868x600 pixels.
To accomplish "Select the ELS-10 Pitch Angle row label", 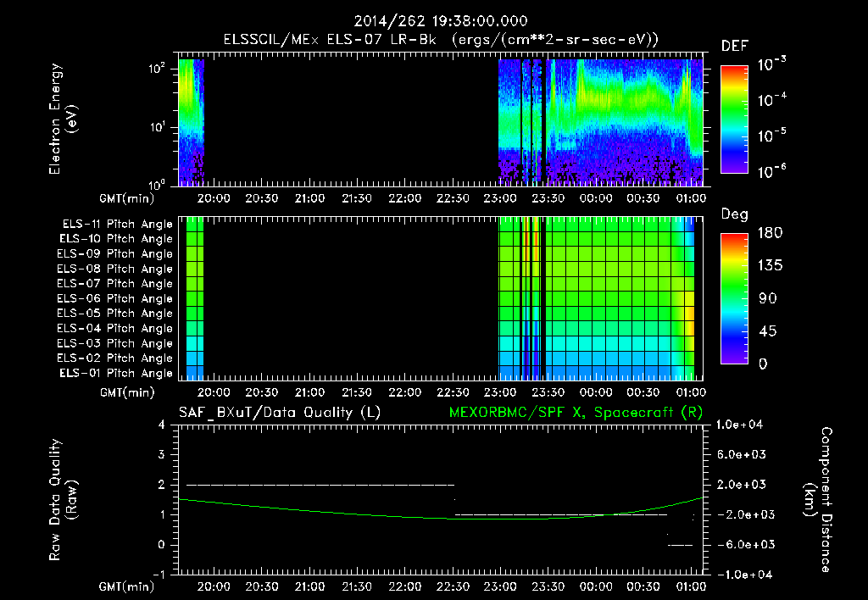I will click(115, 239).
